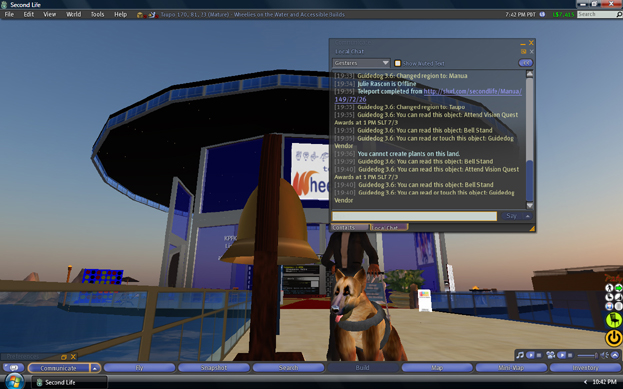This screenshot has height=389, width=623.
Task: Open the Tools menu
Action: click(97, 14)
